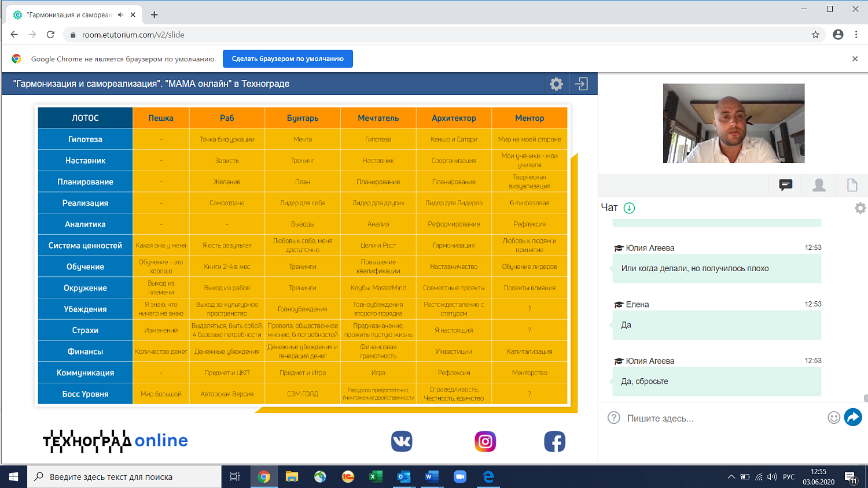
Task: Open webinar settings gear in header
Action: point(556,84)
